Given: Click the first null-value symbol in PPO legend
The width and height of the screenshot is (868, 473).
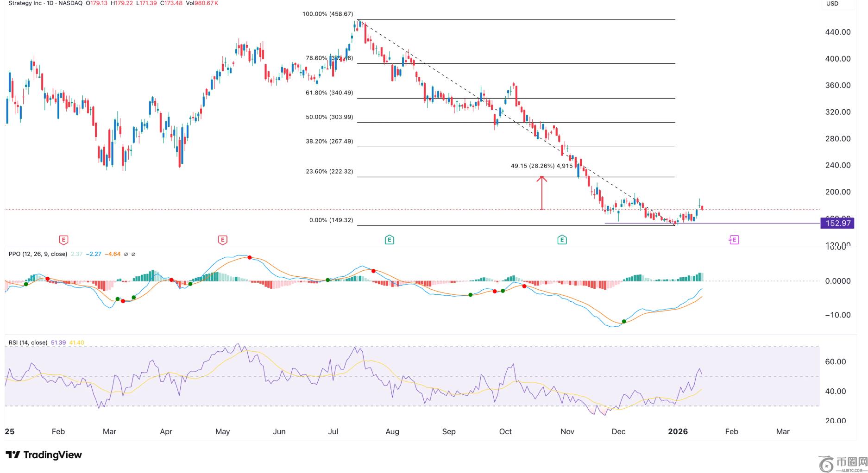Looking at the screenshot, I should click(x=126, y=254).
